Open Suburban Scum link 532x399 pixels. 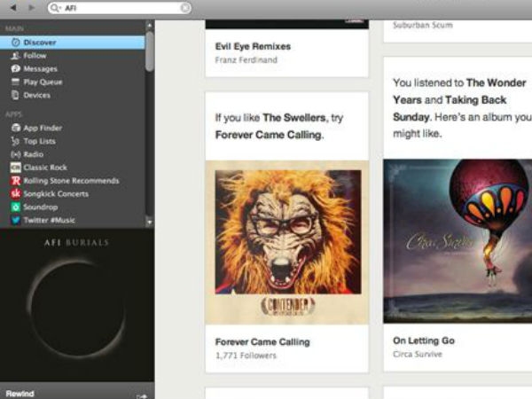click(x=422, y=25)
